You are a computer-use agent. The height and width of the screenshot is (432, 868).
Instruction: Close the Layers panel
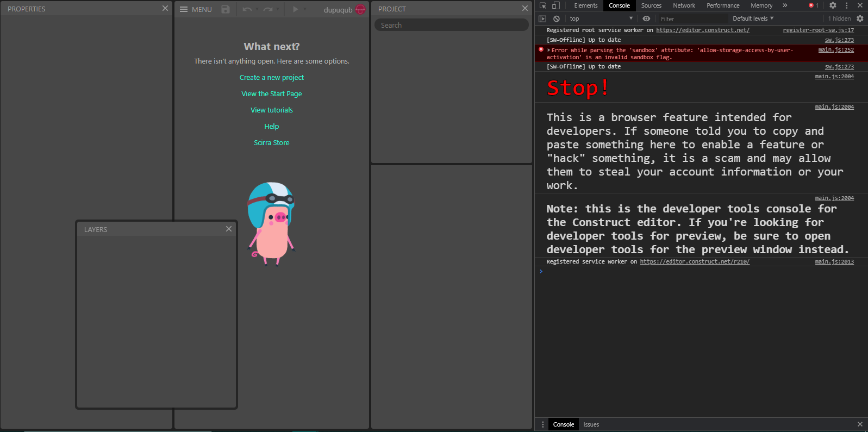(x=229, y=229)
